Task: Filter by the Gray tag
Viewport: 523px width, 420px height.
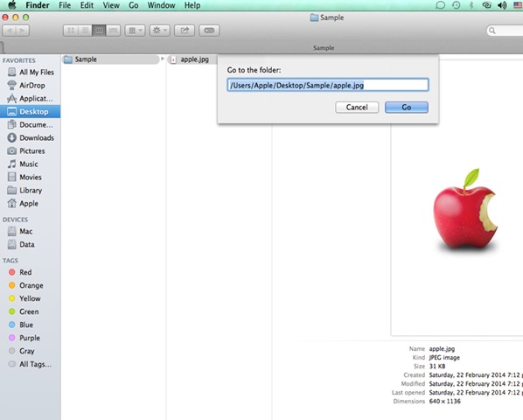Action: click(31, 351)
